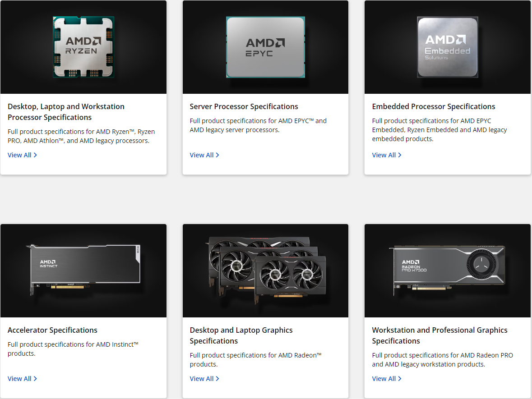
Task: Open View All under Embedded Processor Specifications
Action: click(386, 155)
